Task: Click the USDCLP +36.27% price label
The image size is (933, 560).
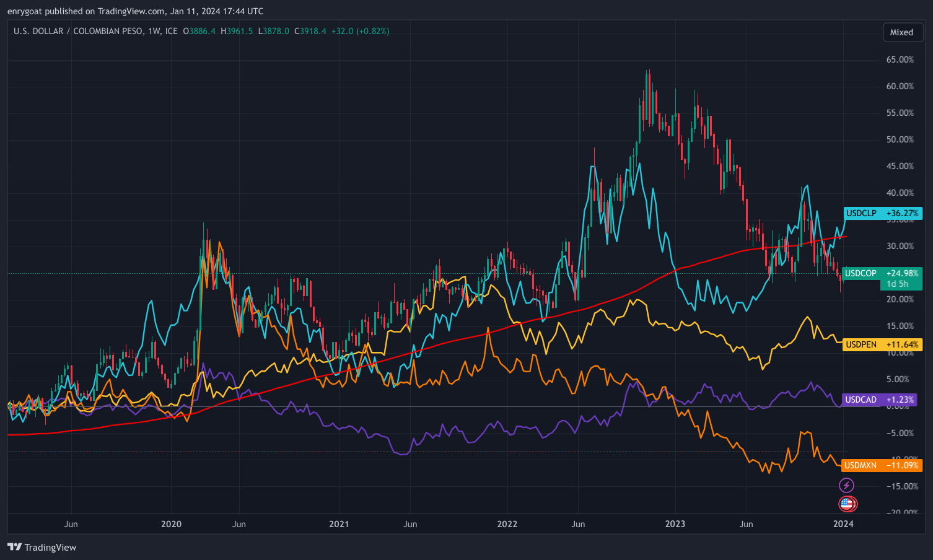Action: [x=882, y=213]
